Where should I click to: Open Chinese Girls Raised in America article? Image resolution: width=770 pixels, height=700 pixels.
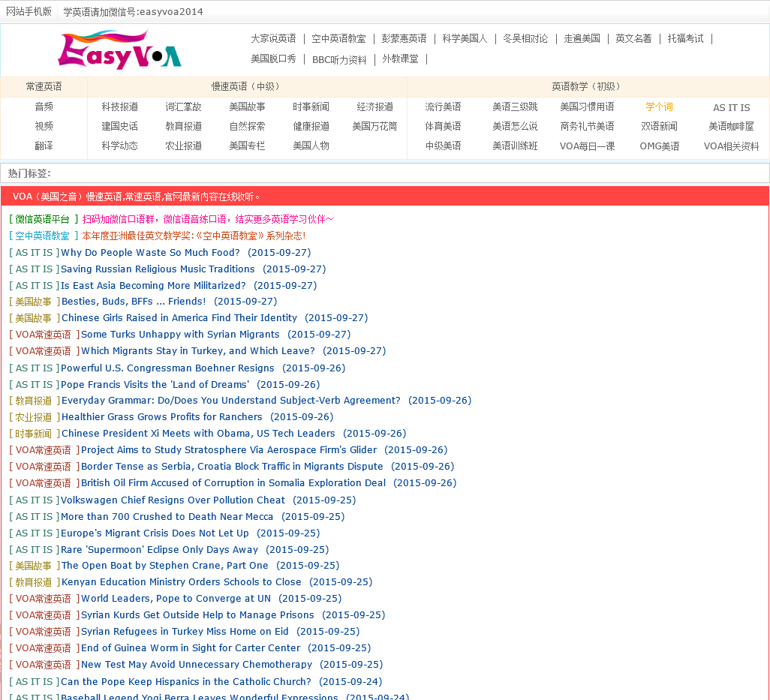[179, 317]
